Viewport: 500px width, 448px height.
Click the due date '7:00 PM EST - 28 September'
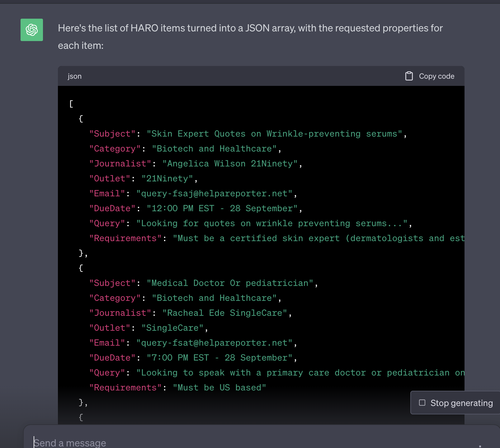(219, 358)
